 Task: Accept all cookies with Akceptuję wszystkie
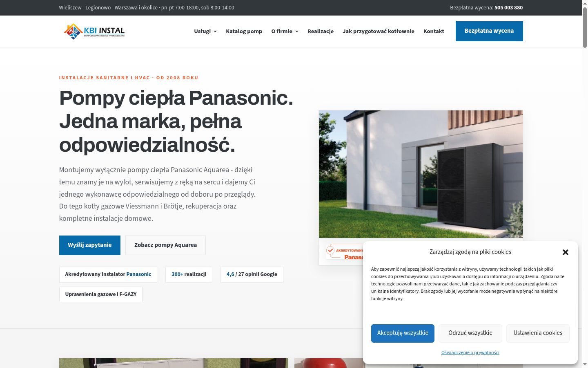point(403,333)
